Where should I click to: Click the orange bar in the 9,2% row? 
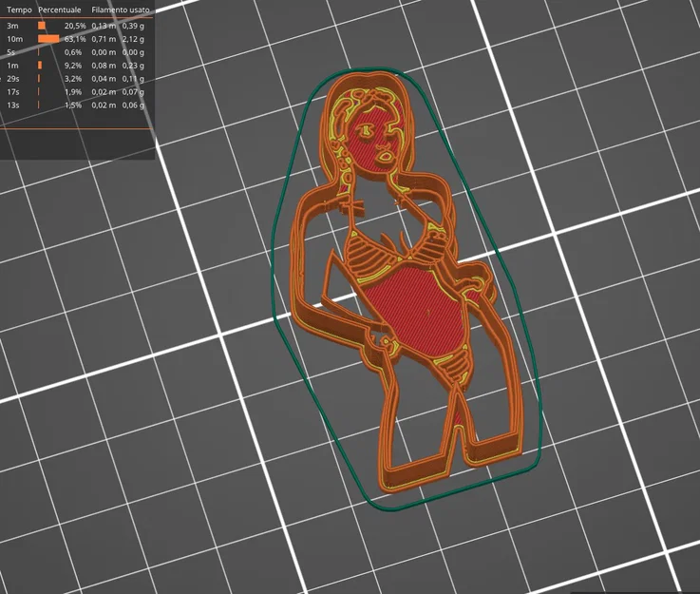pos(40,66)
